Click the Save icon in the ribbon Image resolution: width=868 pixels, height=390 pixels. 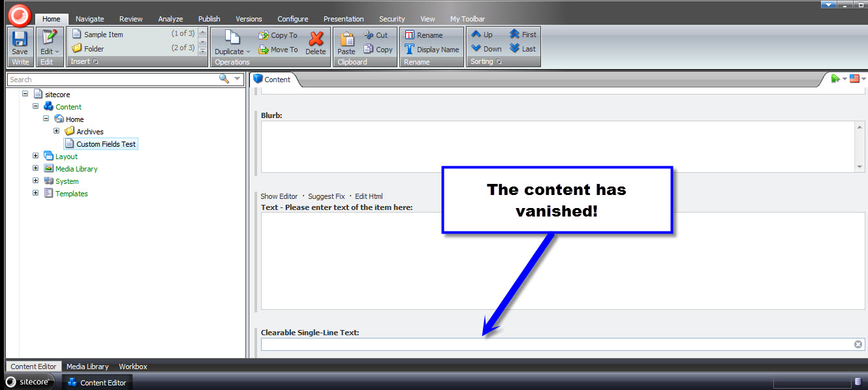pos(20,39)
